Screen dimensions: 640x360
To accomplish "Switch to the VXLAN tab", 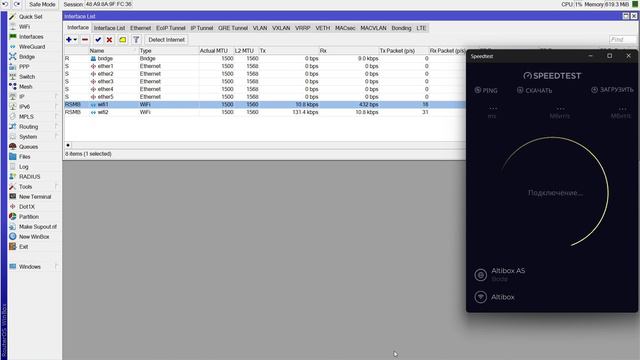I will pyautogui.click(x=281, y=28).
